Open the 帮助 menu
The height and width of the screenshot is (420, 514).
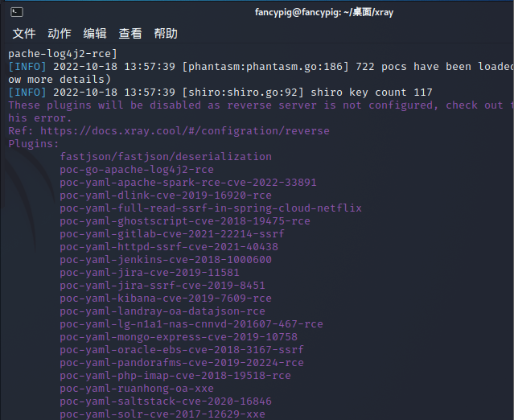166,33
